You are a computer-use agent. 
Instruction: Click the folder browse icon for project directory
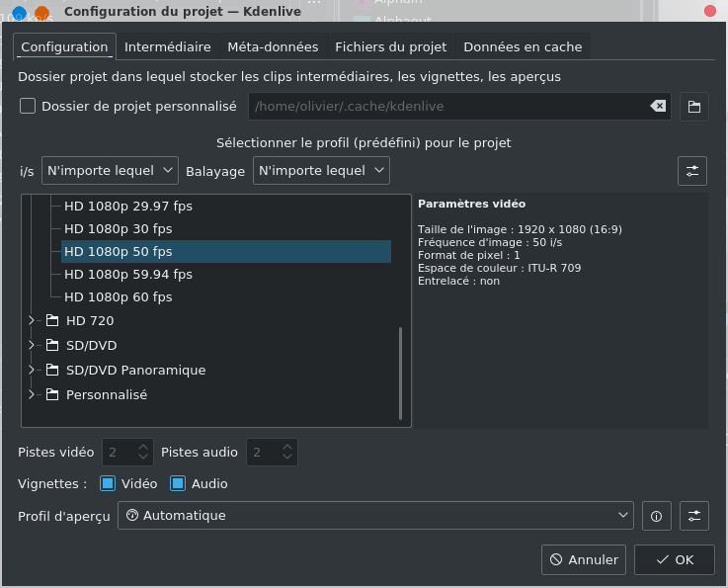pos(694,107)
